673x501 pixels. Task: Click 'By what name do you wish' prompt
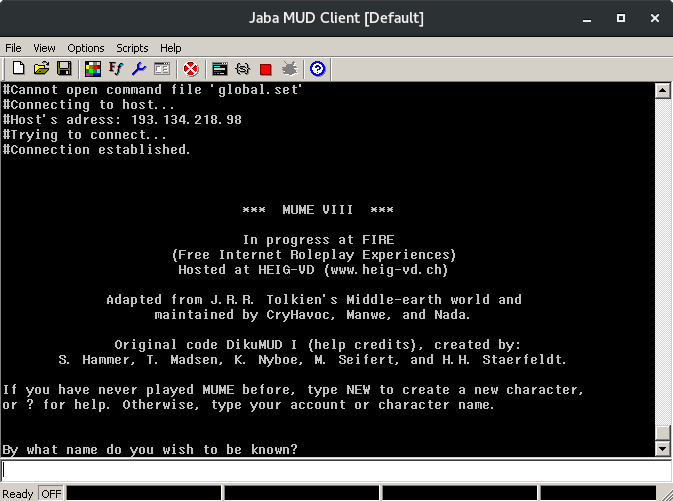[x=150, y=449]
